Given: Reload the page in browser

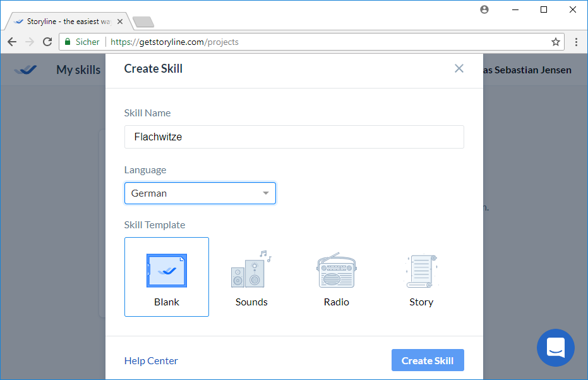Looking at the screenshot, I should pyautogui.click(x=47, y=42).
